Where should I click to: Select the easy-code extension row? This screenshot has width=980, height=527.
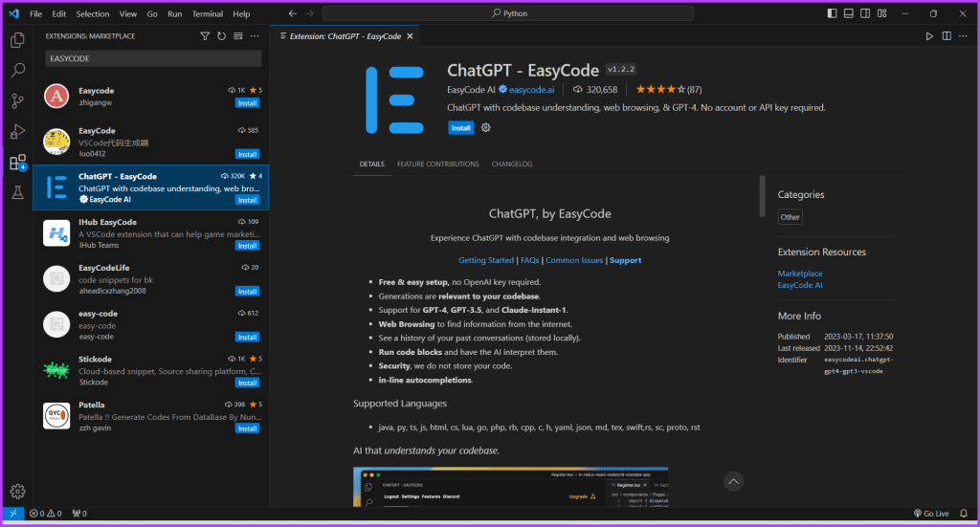pos(151,324)
